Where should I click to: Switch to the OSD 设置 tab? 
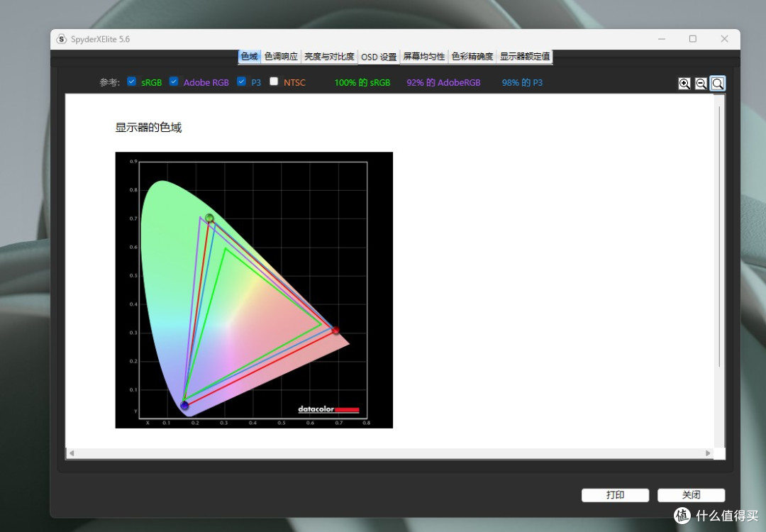click(x=379, y=57)
